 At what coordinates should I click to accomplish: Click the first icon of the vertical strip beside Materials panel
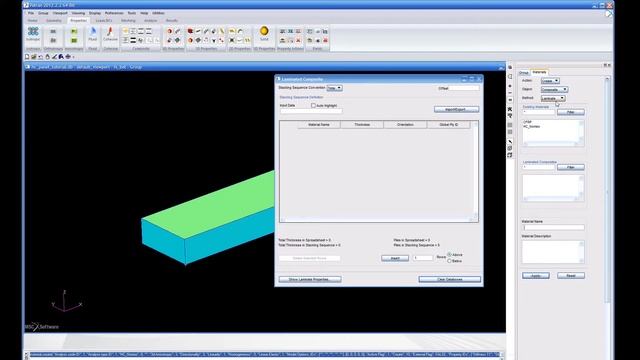(x=510, y=68)
